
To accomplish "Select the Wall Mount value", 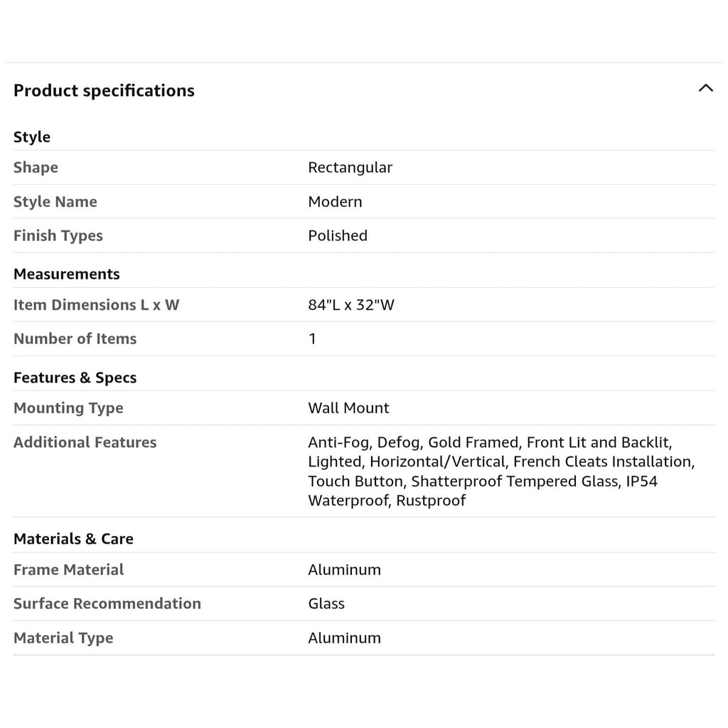I will tap(348, 407).
